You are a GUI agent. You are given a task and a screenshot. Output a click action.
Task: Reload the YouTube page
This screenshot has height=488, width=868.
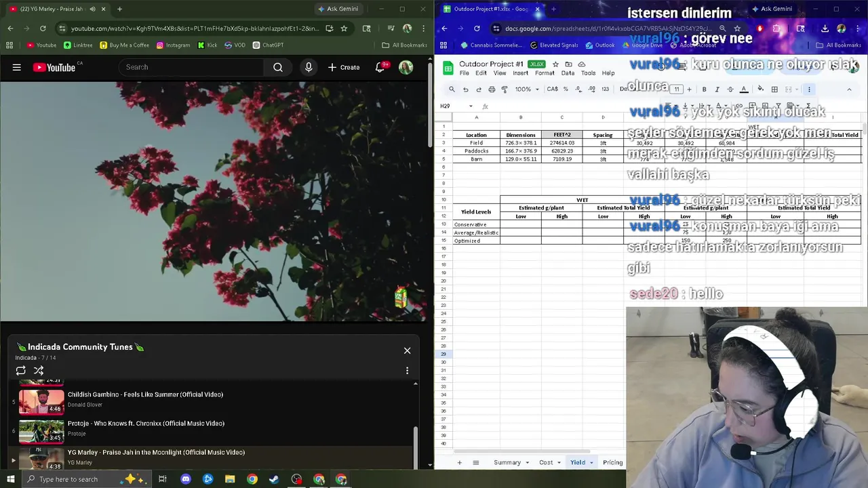click(43, 28)
